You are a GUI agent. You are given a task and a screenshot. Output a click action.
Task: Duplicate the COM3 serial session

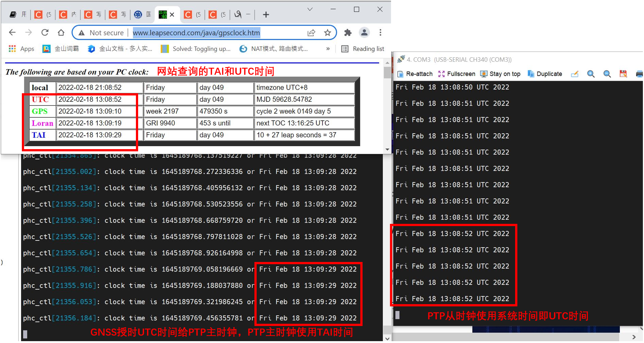point(544,74)
